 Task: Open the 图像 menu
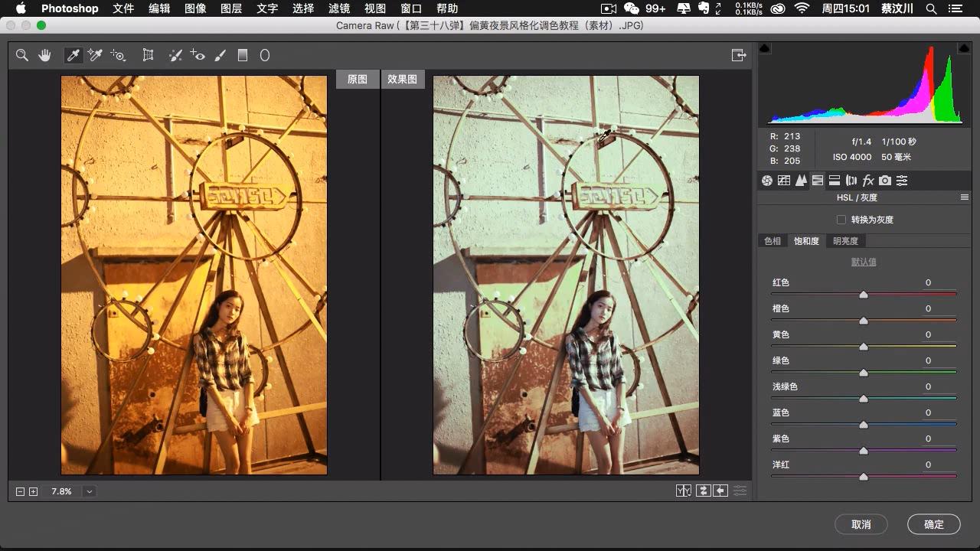[x=195, y=8]
